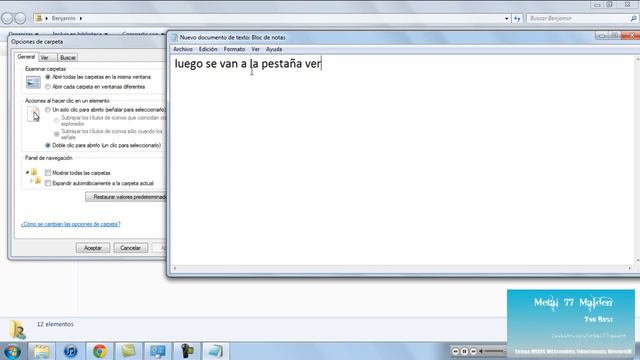The image size is (640, 360).
Task: Pause playback in the taskbar media player
Action: pyautogui.click(x=464, y=351)
